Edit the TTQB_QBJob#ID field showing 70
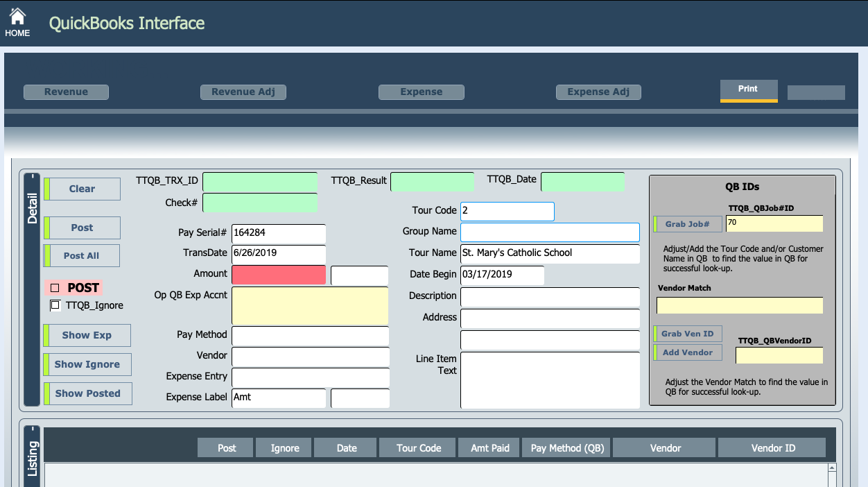The image size is (868, 487). (774, 223)
